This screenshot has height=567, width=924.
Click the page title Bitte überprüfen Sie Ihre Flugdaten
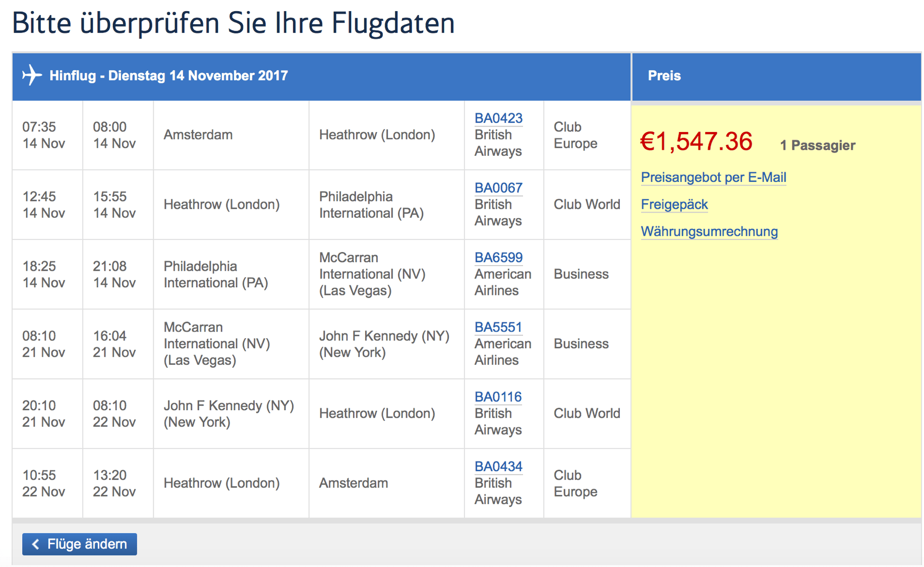[x=233, y=23]
